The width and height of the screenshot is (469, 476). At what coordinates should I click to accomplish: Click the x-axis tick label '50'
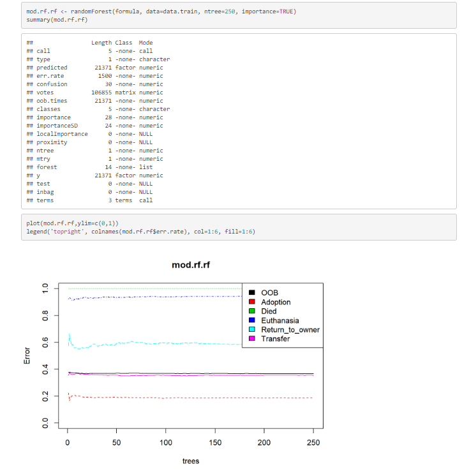[x=117, y=443]
